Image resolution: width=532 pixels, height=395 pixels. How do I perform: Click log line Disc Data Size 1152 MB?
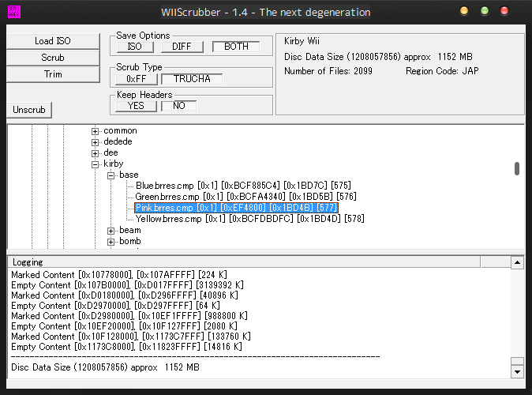coord(105,367)
